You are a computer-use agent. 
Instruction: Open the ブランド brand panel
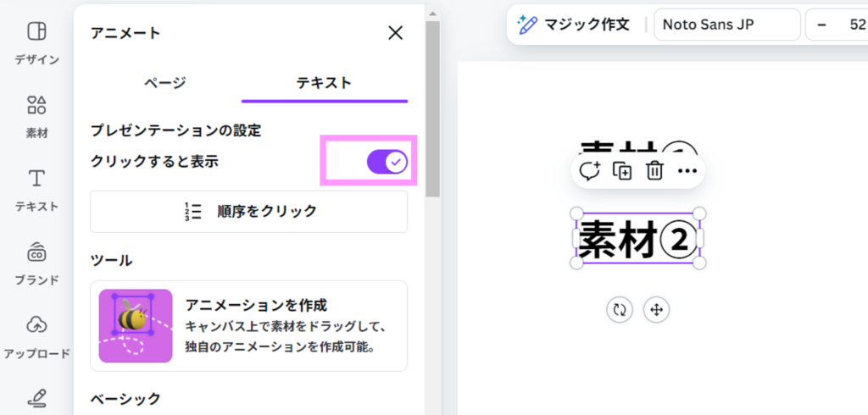36,262
